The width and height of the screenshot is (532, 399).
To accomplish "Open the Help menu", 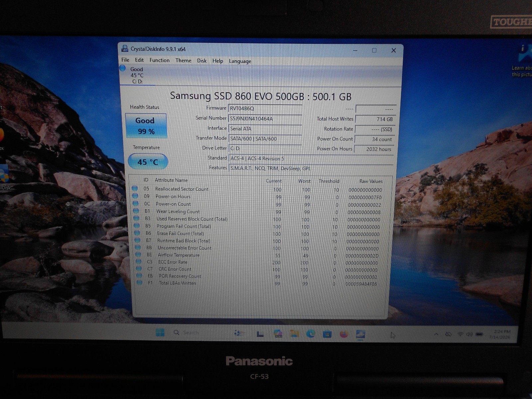I will pyautogui.click(x=217, y=61).
